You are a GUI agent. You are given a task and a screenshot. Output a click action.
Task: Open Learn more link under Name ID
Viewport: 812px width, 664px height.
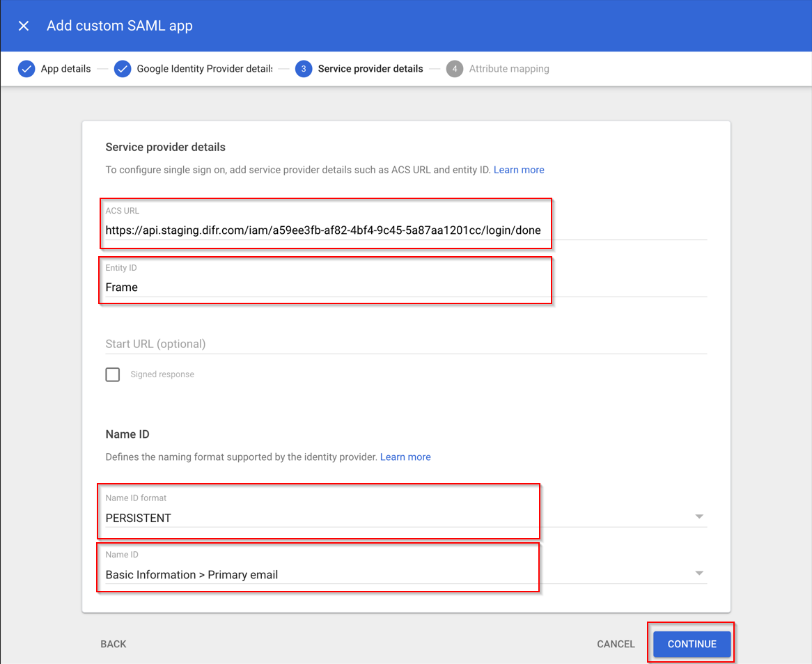click(x=405, y=457)
